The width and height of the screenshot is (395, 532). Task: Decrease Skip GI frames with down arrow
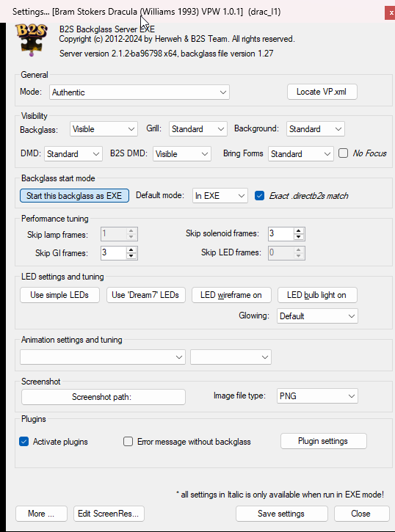pos(131,256)
